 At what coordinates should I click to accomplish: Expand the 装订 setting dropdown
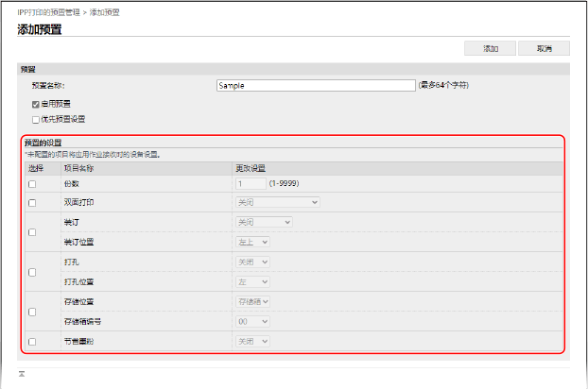pyautogui.click(x=264, y=222)
